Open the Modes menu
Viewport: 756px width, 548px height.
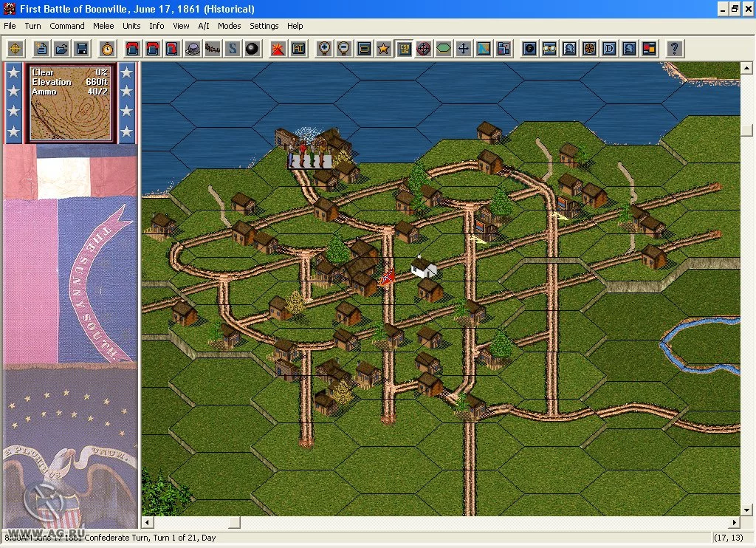tap(229, 26)
